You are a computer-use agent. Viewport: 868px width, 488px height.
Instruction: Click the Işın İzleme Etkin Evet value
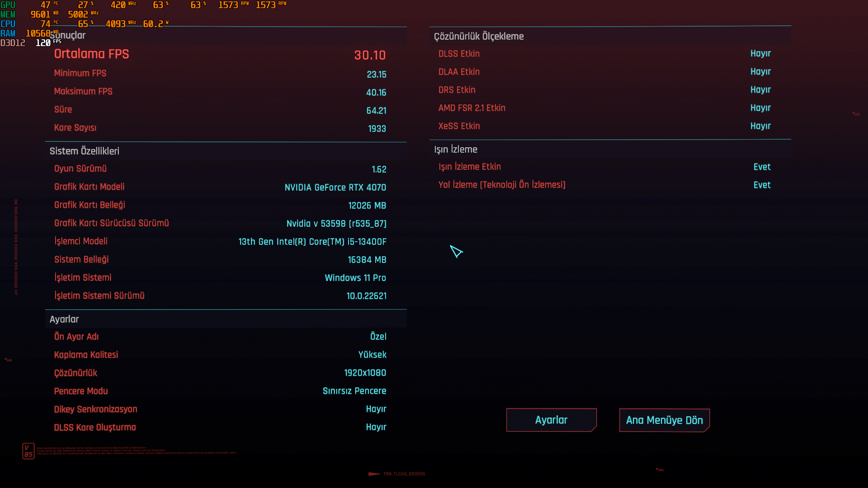(x=762, y=167)
